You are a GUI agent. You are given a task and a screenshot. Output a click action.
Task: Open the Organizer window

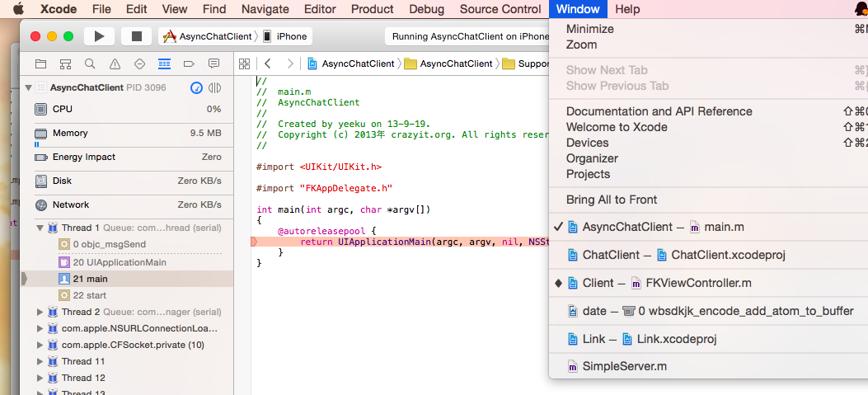[x=709, y=158]
